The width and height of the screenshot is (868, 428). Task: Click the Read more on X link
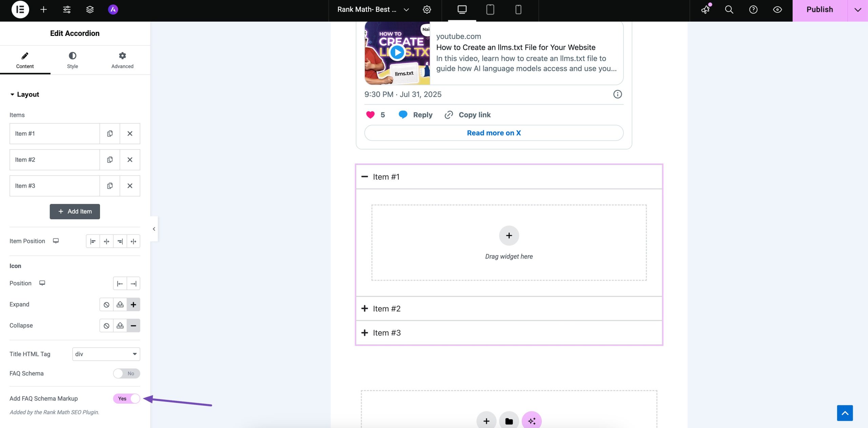493,133
